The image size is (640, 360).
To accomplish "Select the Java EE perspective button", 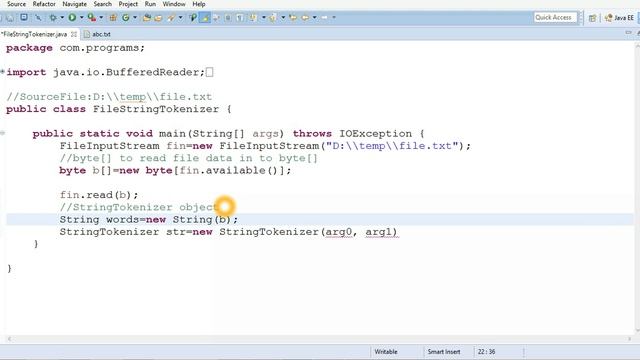I will [620, 18].
